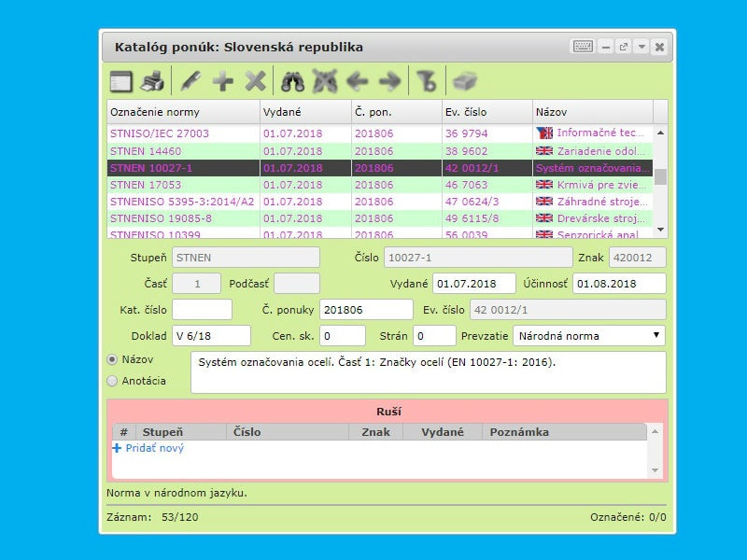Click Názov cell Krmivá pre zvie

pyautogui.click(x=593, y=185)
